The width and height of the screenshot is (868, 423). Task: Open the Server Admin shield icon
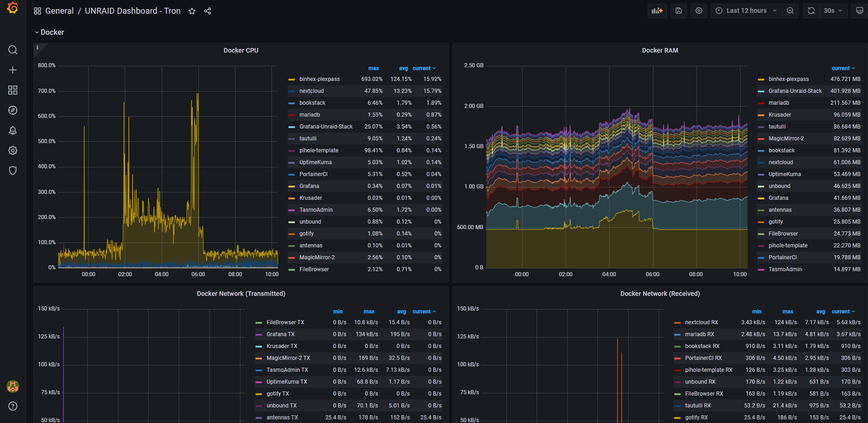13,171
